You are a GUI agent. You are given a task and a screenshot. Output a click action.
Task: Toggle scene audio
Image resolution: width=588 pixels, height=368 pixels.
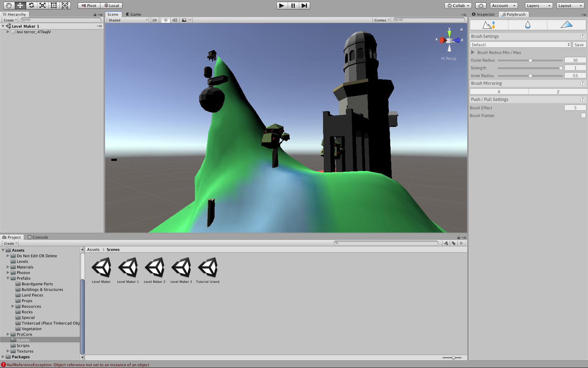pos(175,20)
